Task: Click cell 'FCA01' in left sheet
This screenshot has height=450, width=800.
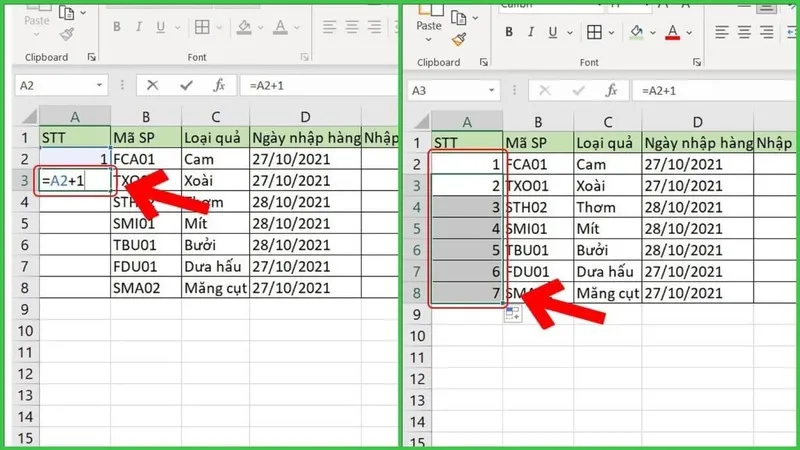Action: click(x=146, y=159)
